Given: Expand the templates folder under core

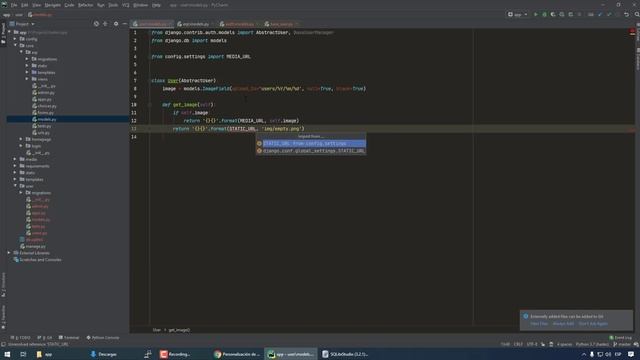Looking at the screenshot, I should [27, 73].
